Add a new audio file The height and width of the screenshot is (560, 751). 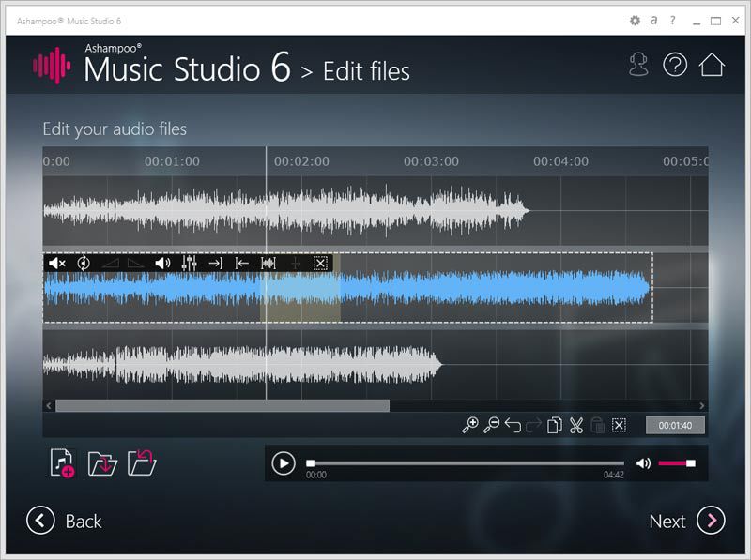62,462
